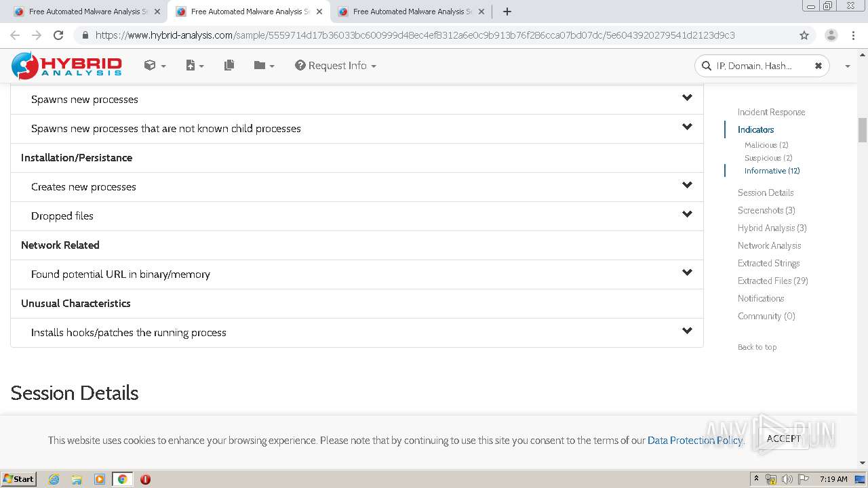Image resolution: width=868 pixels, height=488 pixels.
Task: Go to Extracted Files (29) section
Action: click(x=772, y=281)
